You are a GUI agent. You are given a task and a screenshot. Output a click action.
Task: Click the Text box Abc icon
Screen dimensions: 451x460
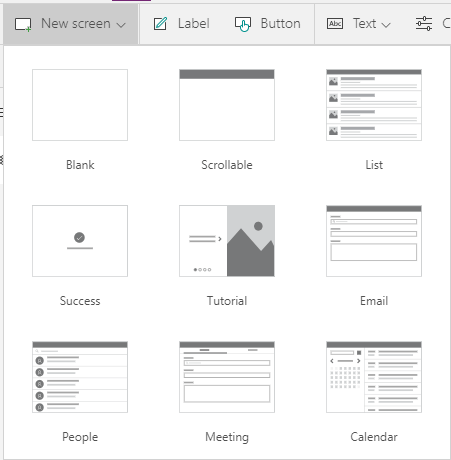click(335, 24)
